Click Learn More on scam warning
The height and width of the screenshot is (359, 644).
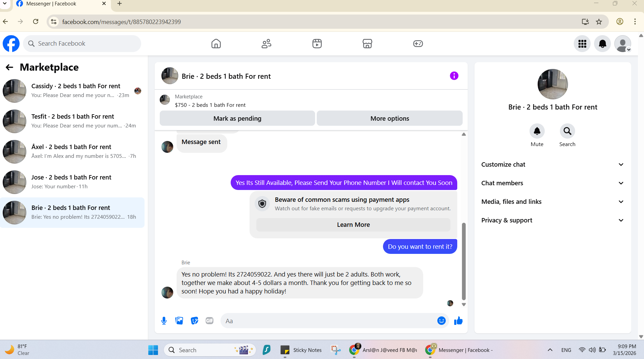(353, 225)
